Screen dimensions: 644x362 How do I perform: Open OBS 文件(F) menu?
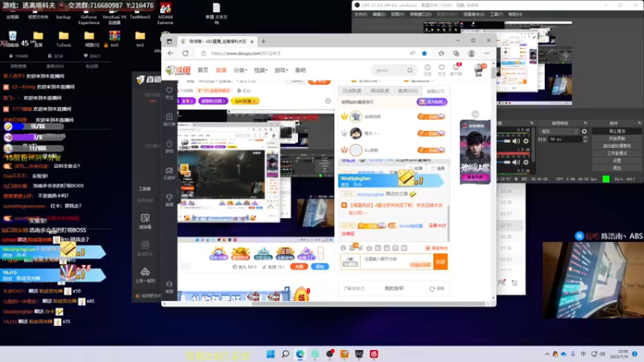[360, 14]
